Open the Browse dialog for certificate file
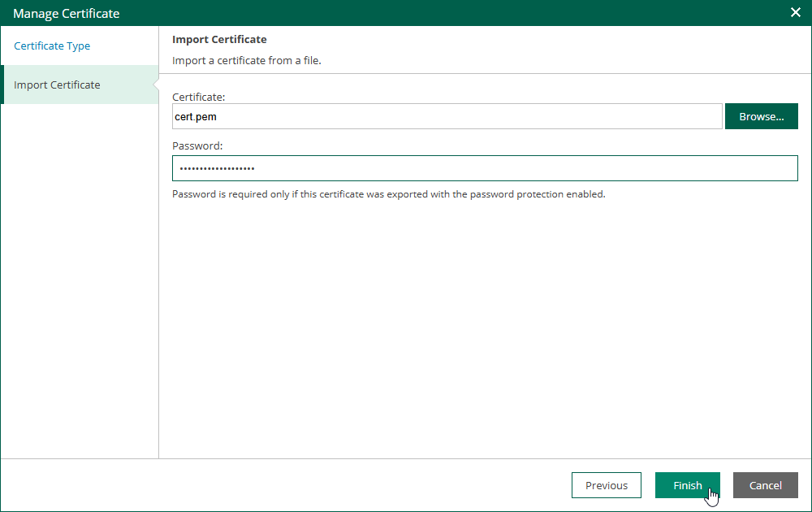 click(761, 116)
